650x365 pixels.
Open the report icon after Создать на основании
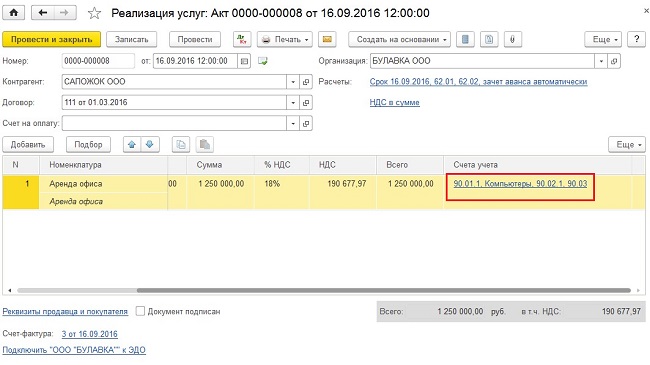465,39
